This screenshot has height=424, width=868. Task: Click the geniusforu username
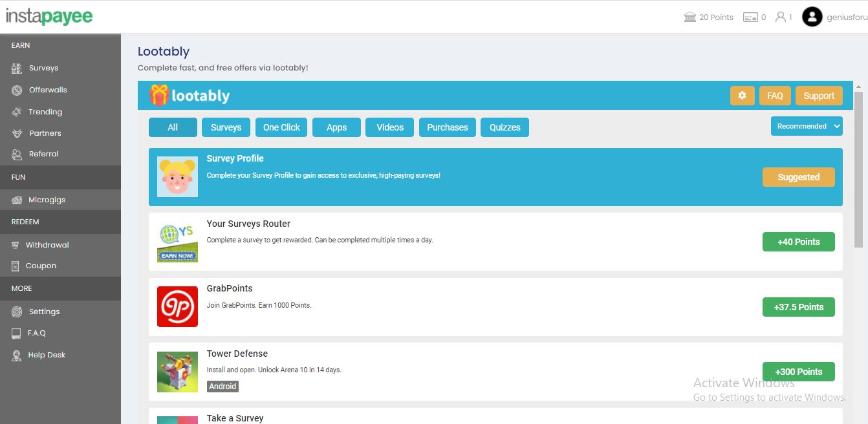tap(847, 17)
